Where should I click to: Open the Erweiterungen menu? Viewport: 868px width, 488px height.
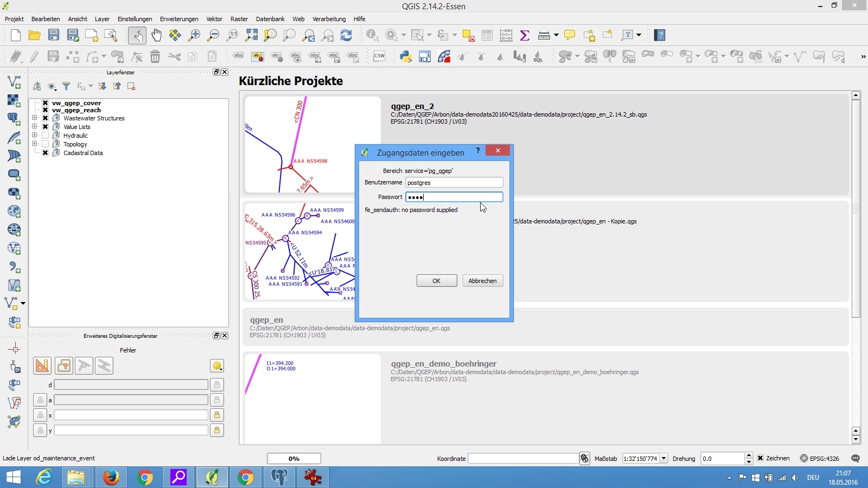click(179, 19)
